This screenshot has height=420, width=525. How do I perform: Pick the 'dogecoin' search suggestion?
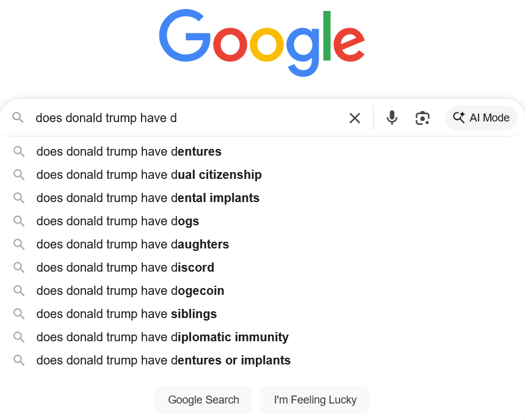click(130, 291)
